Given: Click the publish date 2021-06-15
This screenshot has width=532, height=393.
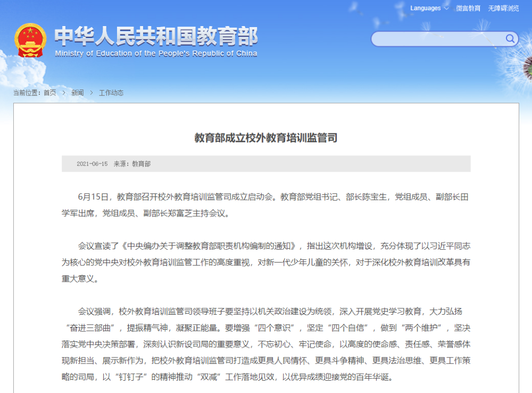Looking at the screenshot, I should 92,164.
